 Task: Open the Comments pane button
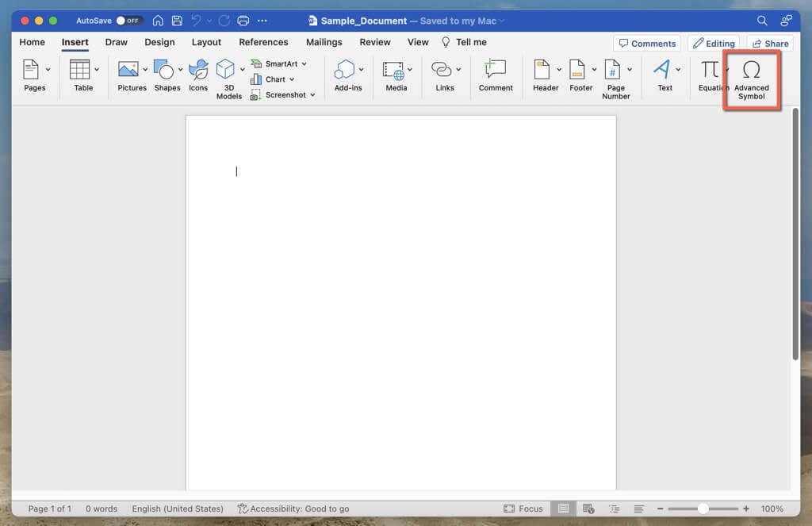[647, 44]
